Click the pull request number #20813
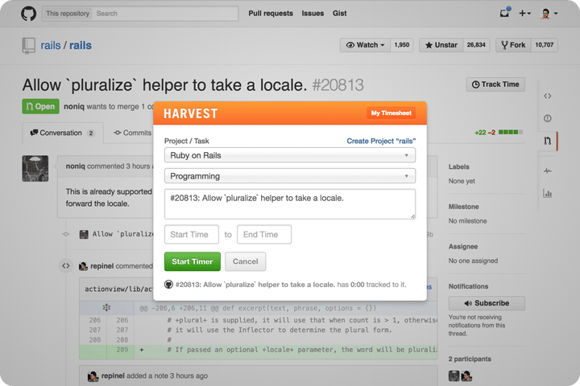The image size is (580, 386). pyautogui.click(x=338, y=85)
